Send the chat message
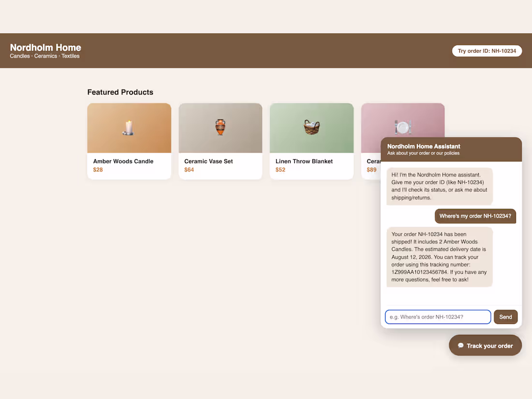The height and width of the screenshot is (399, 532). click(505, 317)
